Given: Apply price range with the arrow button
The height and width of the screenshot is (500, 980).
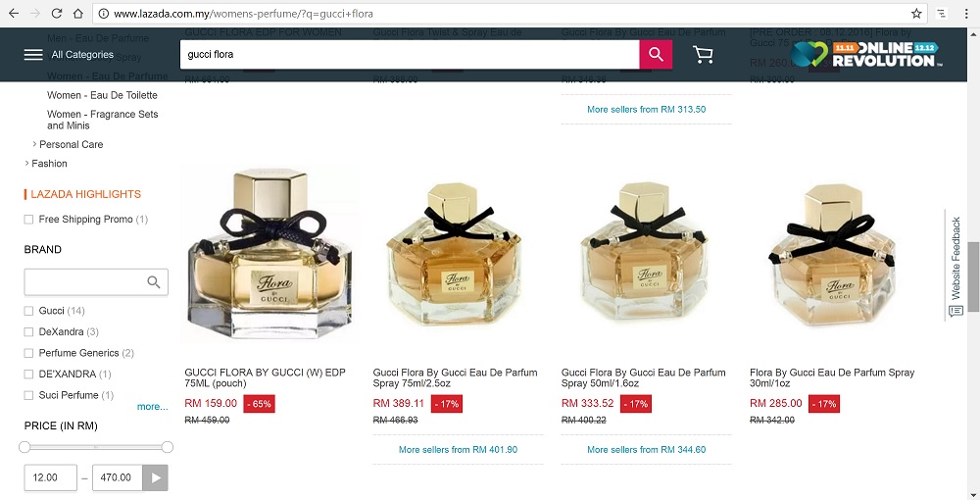Looking at the screenshot, I should click(155, 478).
